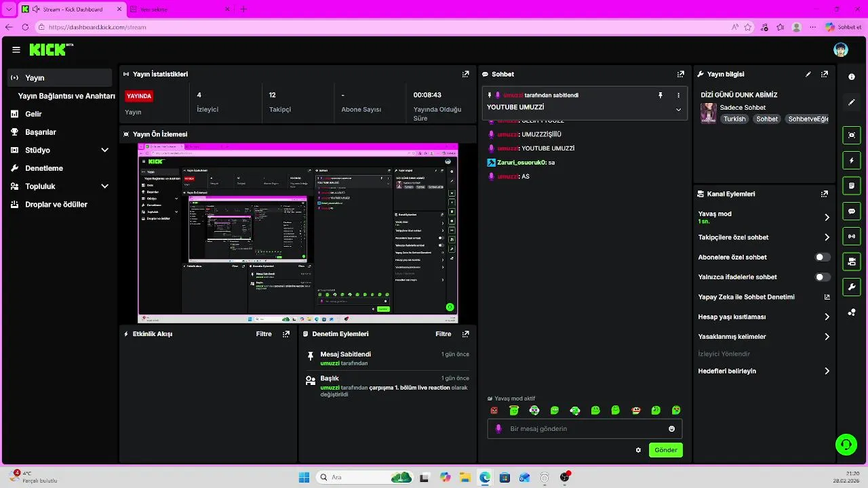
Task: Click the three-circles icon at the sidebar bottom
Action: (x=852, y=312)
